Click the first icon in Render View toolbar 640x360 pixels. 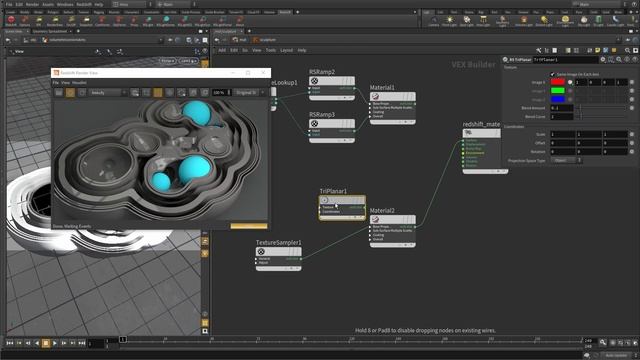tap(59, 93)
